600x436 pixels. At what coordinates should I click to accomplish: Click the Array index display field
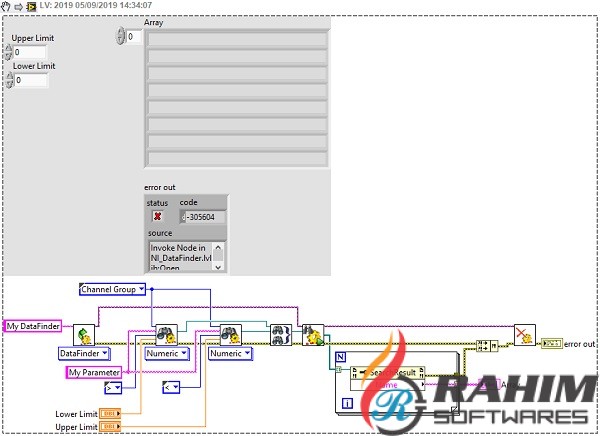134,37
